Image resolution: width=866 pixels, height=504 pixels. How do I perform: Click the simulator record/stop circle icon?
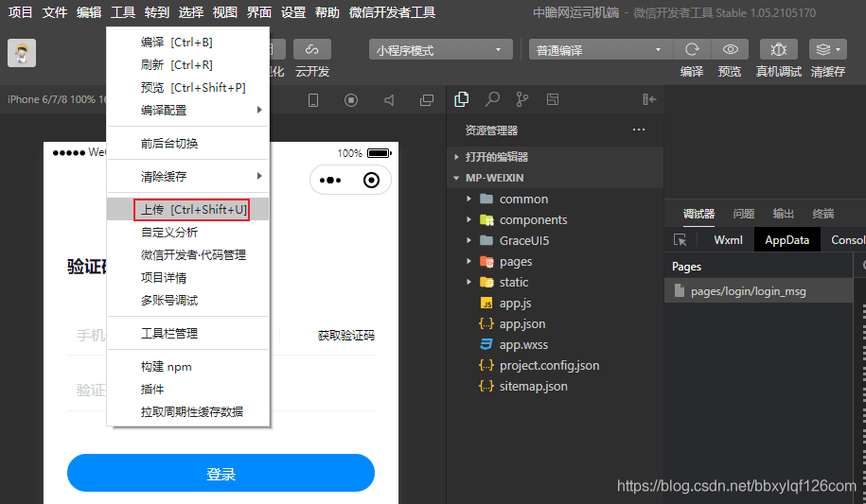coord(351,100)
